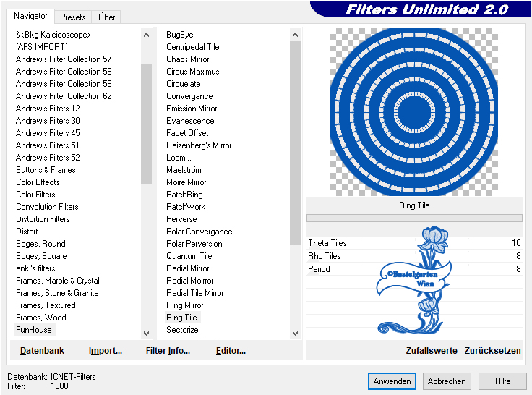
Task: Select Andrew's Filters 30
Action: 48,121
